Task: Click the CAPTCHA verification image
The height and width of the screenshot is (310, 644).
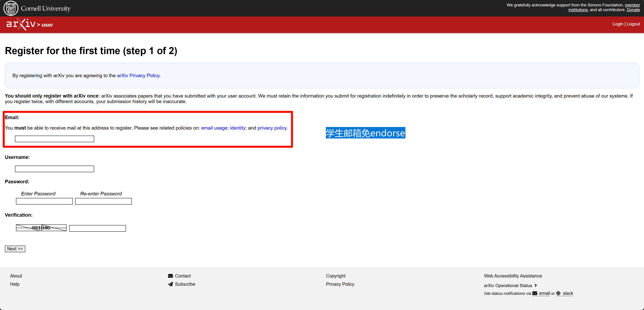Action: coord(41,228)
